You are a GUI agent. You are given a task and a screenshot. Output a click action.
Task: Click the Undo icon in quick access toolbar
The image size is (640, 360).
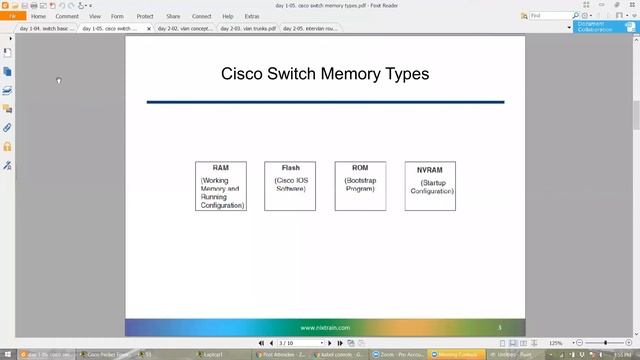coord(62,6)
